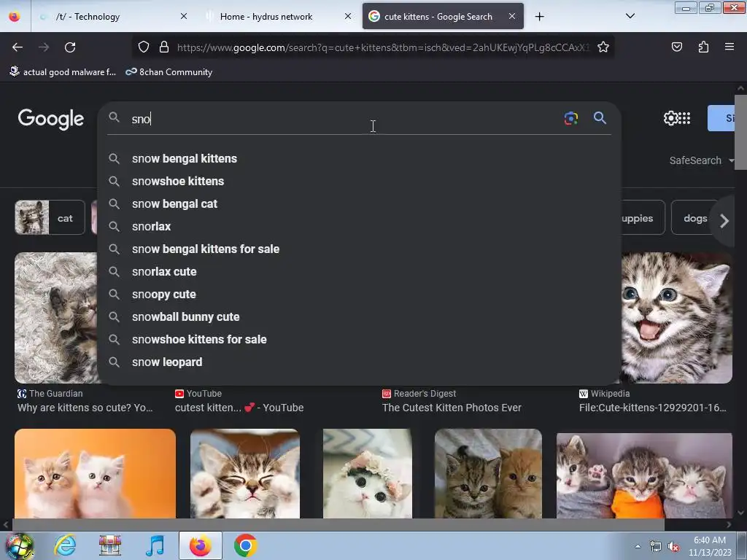Click the Firefox taskbar button
747x560 pixels.
[200, 545]
